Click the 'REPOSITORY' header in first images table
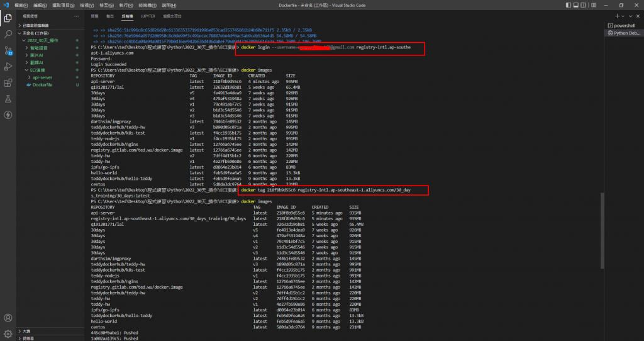Screen dimensions: 644x341 [x=103, y=76]
